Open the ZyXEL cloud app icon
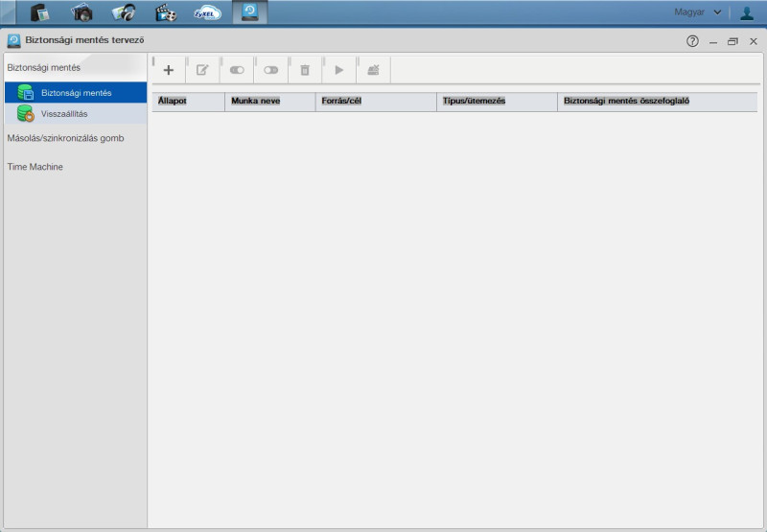 207,12
